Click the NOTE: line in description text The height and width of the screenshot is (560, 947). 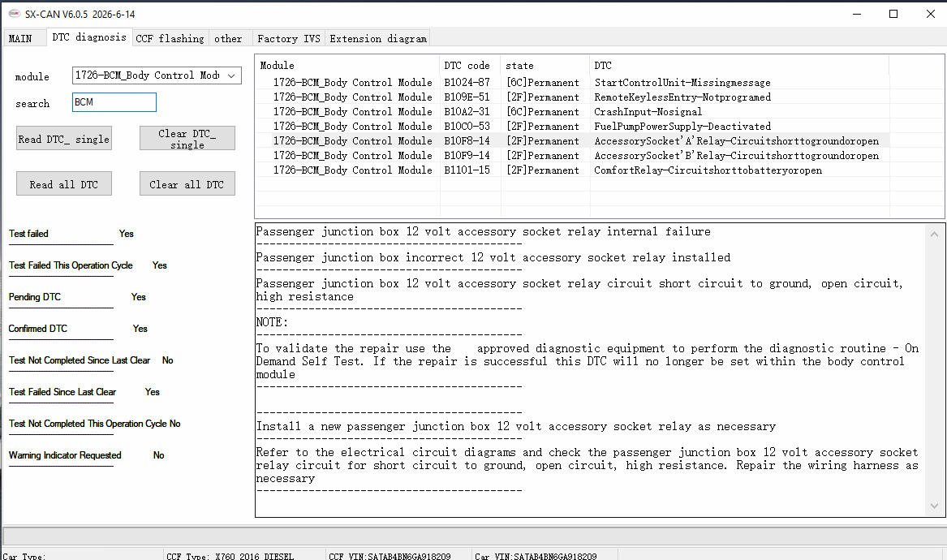click(x=272, y=322)
